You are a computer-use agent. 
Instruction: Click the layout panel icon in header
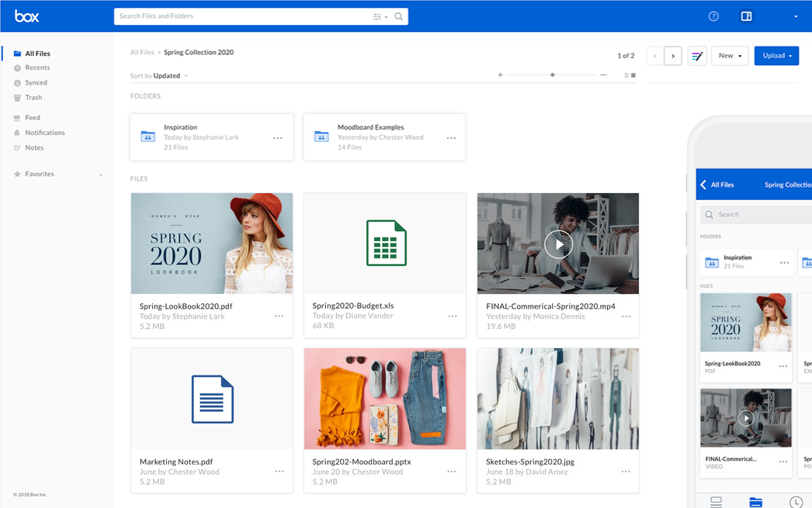click(746, 16)
